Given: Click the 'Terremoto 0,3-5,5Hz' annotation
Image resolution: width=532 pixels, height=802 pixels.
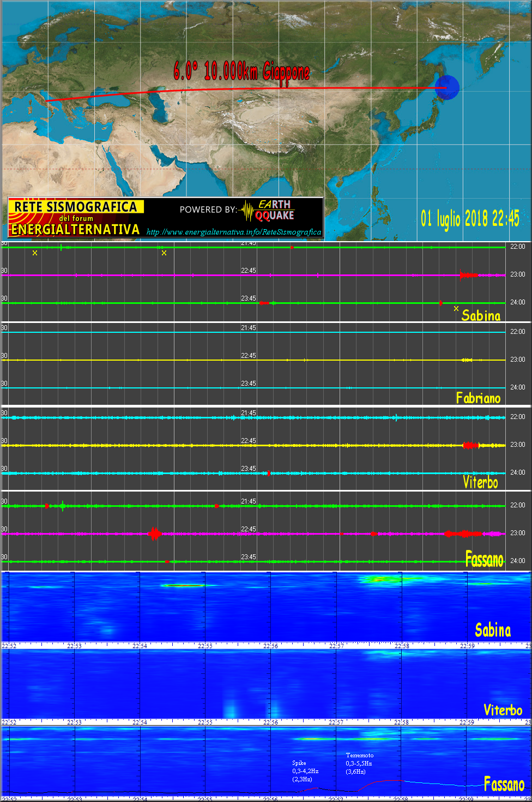Looking at the screenshot, I should 359,763.
